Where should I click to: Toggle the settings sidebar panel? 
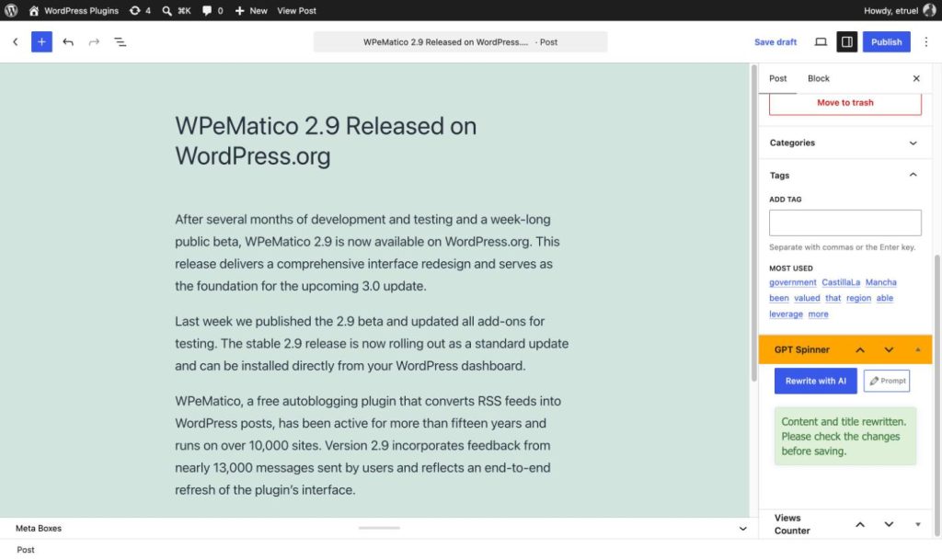pyautogui.click(x=846, y=42)
